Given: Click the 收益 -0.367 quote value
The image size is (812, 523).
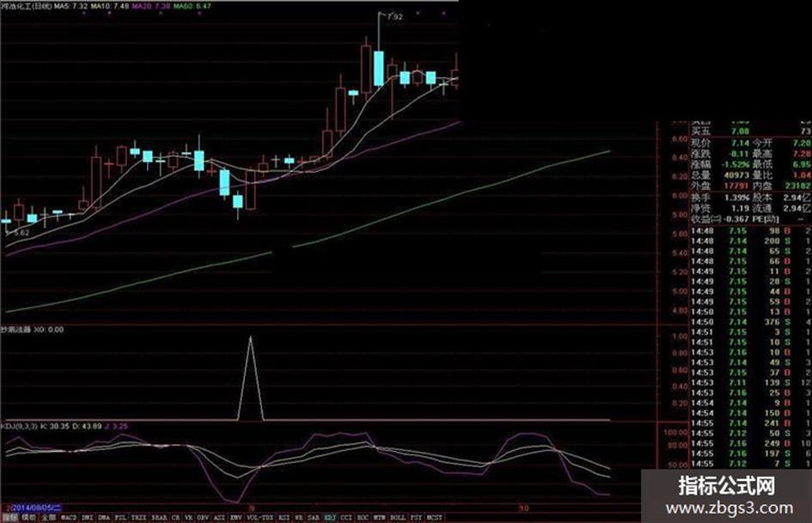Looking at the screenshot, I should 737,219.
